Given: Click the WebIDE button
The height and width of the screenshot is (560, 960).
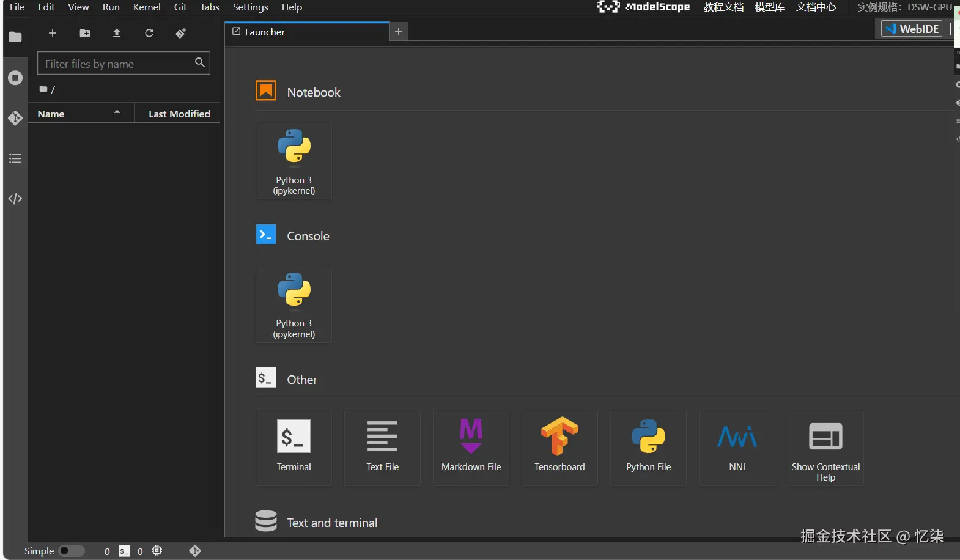Looking at the screenshot, I should click(912, 29).
